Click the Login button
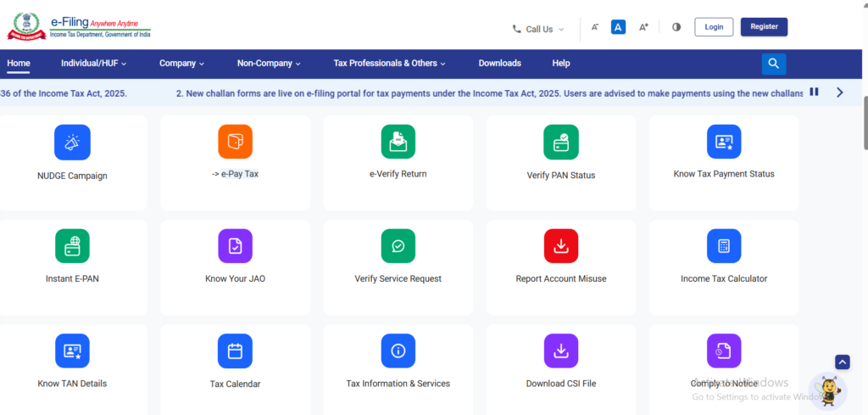Screen dimensions: 868x415 (714, 27)
